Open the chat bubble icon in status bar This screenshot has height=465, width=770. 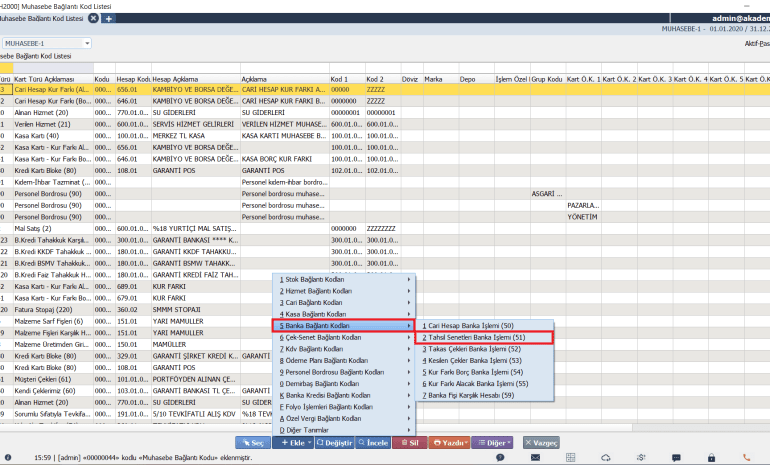click(500, 457)
